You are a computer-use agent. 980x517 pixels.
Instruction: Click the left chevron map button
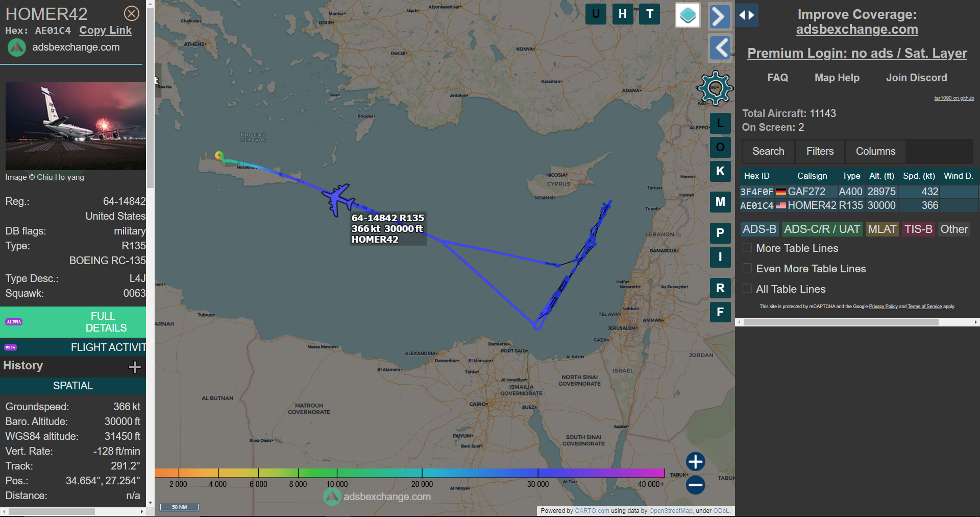click(x=721, y=48)
